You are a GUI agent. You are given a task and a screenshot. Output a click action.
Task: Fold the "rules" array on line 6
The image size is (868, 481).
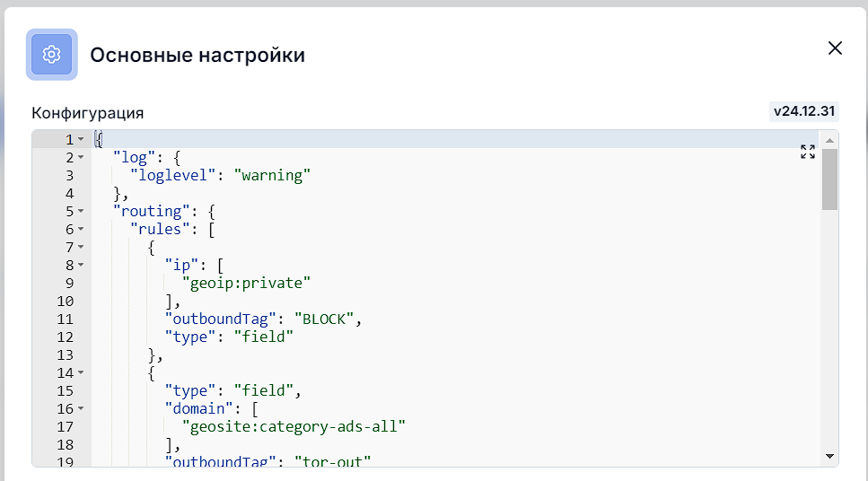coord(81,229)
